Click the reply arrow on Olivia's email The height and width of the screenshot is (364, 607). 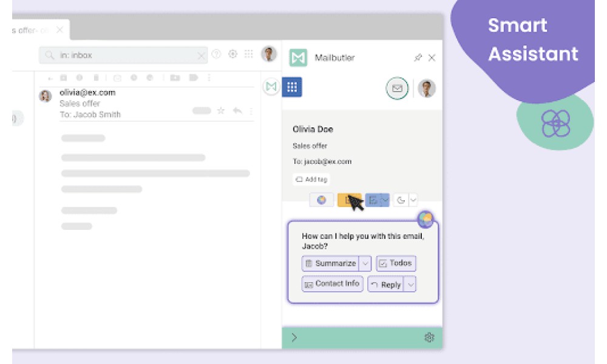pyautogui.click(x=237, y=111)
